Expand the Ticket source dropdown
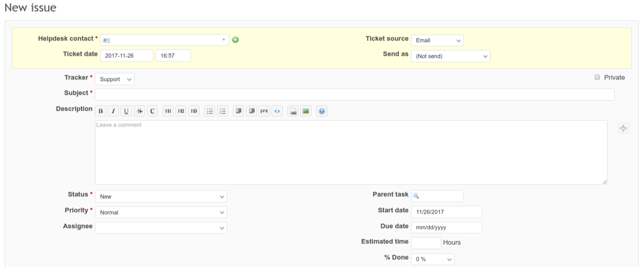Image resolution: width=644 pixels, height=267 pixels. [437, 40]
